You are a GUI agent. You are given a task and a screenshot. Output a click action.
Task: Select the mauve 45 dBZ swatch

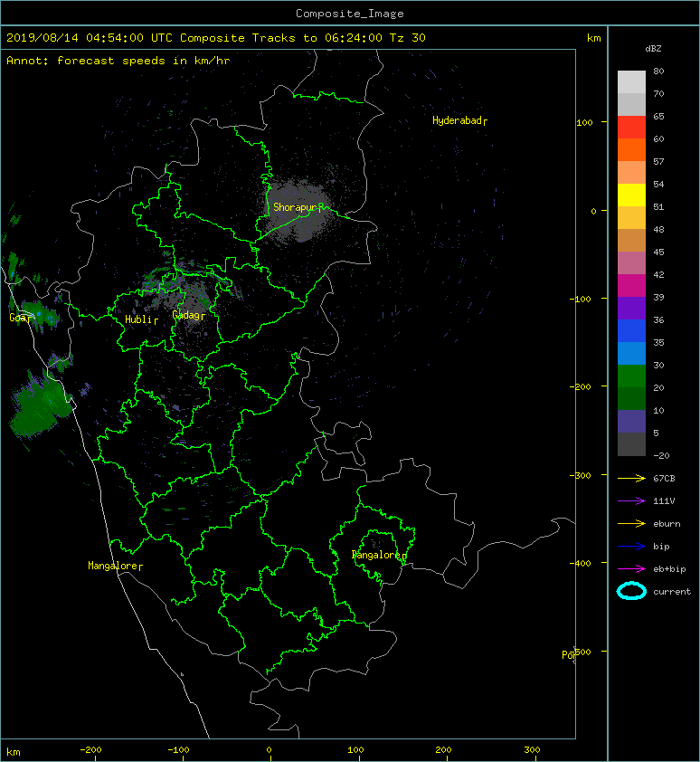pos(631,263)
